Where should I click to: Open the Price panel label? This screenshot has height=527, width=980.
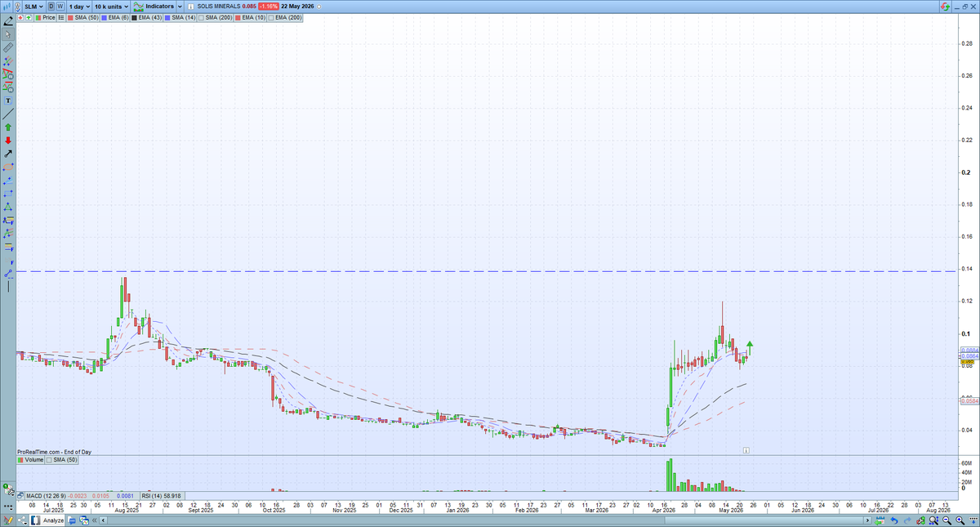(x=45, y=17)
